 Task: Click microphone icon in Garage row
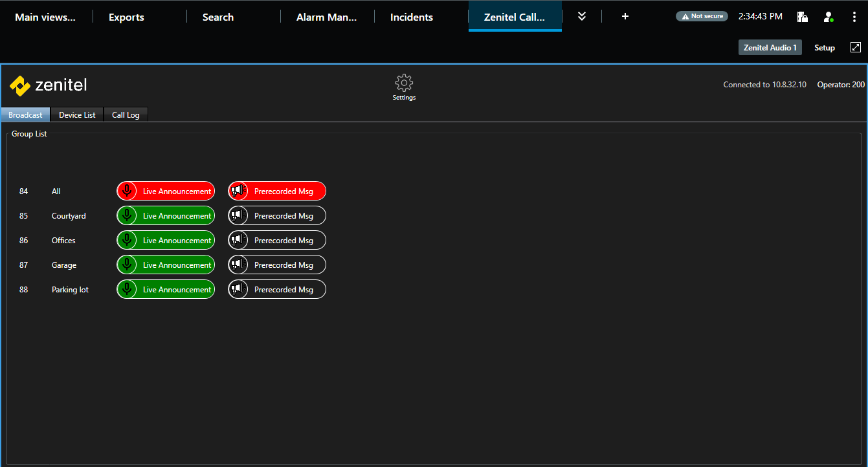127,265
